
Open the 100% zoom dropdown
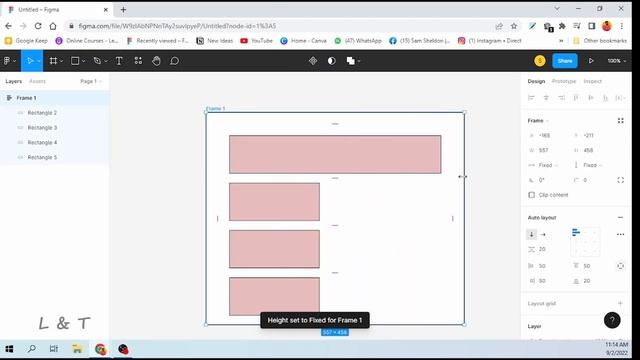[x=616, y=61]
